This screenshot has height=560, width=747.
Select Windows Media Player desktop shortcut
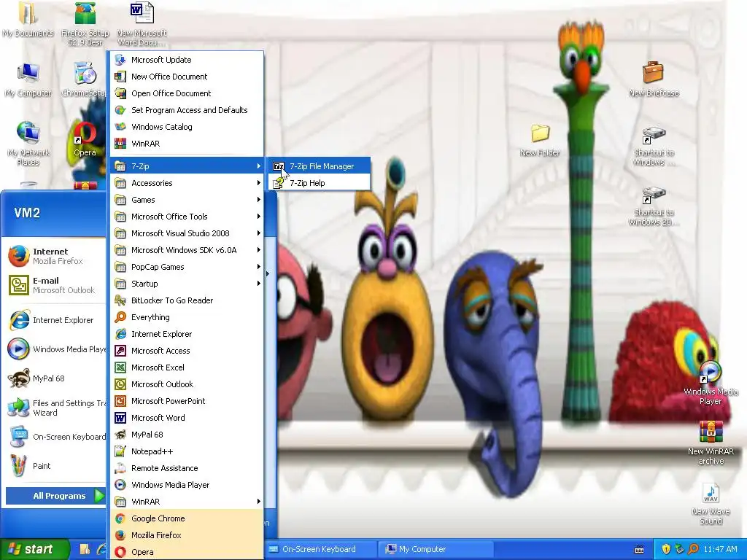click(711, 384)
